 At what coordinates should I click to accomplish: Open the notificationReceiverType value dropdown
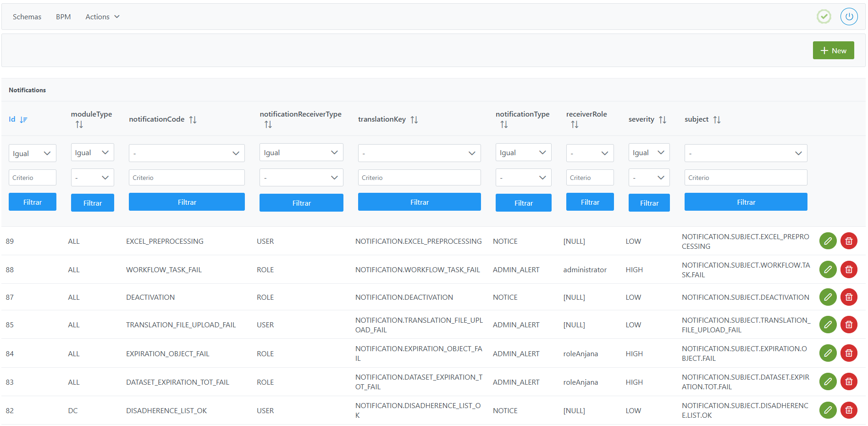click(x=301, y=178)
